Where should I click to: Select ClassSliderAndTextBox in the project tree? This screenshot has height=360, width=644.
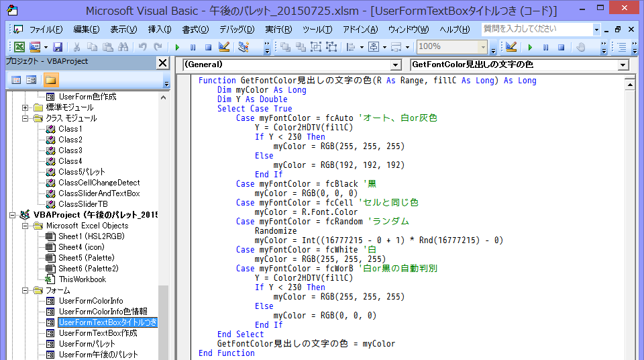pyautogui.click(x=99, y=193)
